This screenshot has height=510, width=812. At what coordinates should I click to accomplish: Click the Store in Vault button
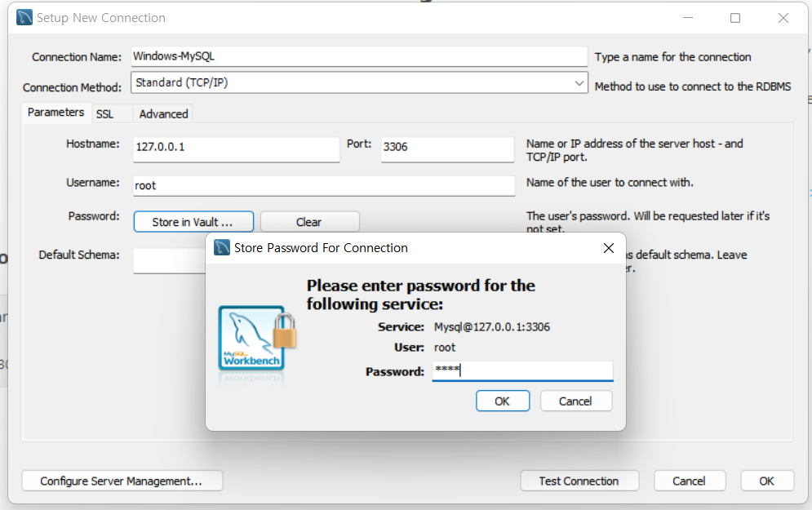pyautogui.click(x=193, y=222)
